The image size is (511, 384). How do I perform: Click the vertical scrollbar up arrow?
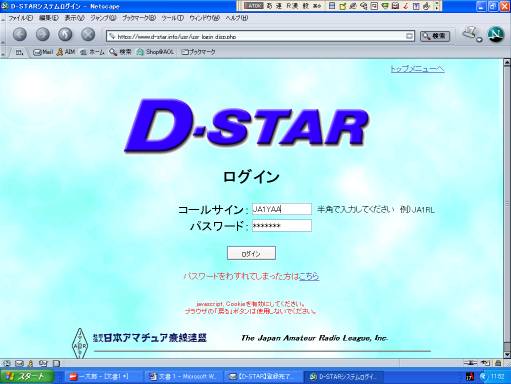507,62
